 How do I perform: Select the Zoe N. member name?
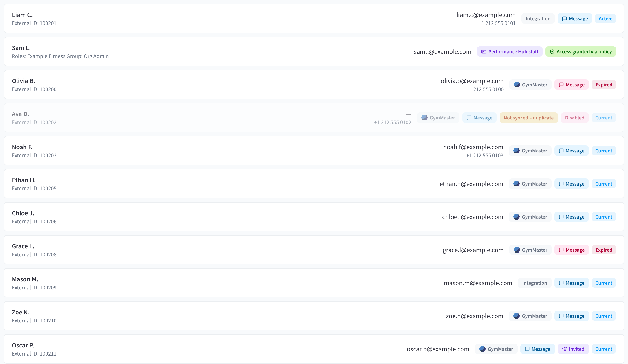click(21, 313)
